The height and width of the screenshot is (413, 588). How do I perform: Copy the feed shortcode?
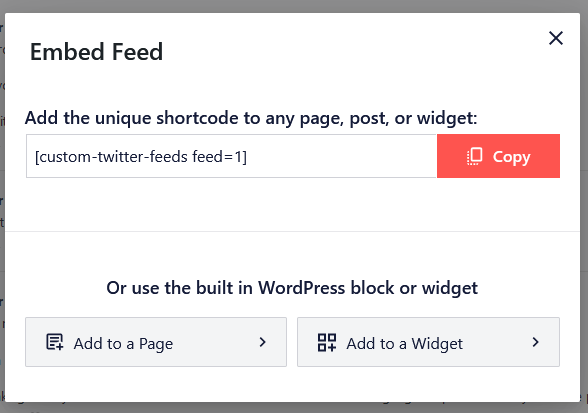[x=498, y=156]
